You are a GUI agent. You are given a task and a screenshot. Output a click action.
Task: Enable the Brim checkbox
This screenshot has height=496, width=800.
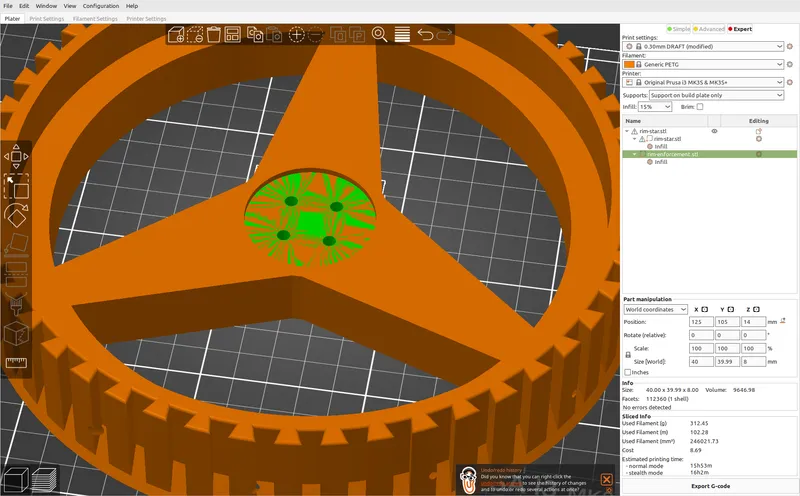700,107
